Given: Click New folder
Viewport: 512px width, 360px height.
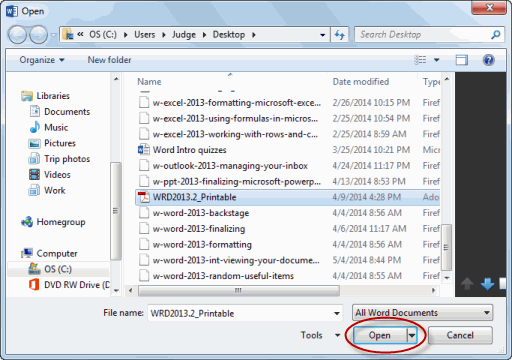Looking at the screenshot, I should pos(109,60).
